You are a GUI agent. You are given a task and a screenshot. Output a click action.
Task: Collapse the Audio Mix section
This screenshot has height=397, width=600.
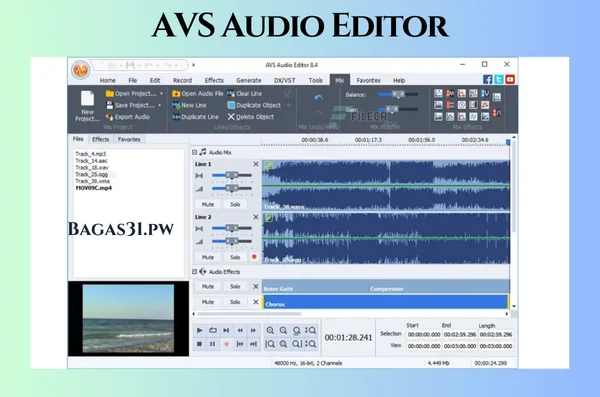[x=194, y=152]
